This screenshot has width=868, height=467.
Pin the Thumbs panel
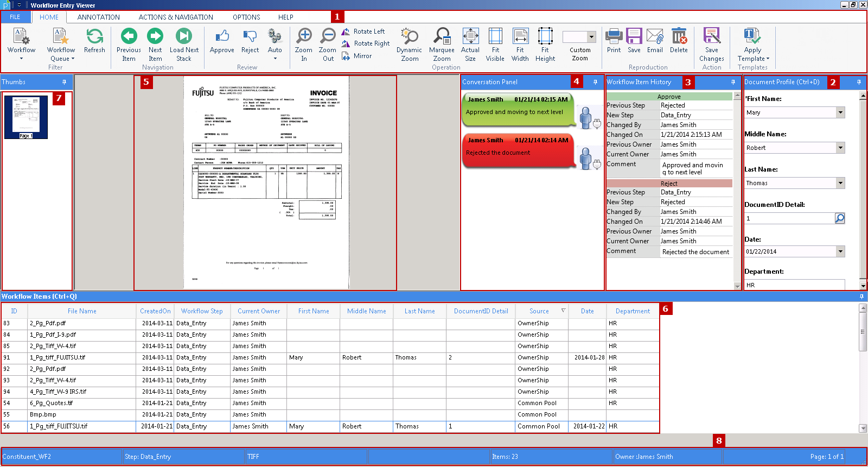coord(64,82)
